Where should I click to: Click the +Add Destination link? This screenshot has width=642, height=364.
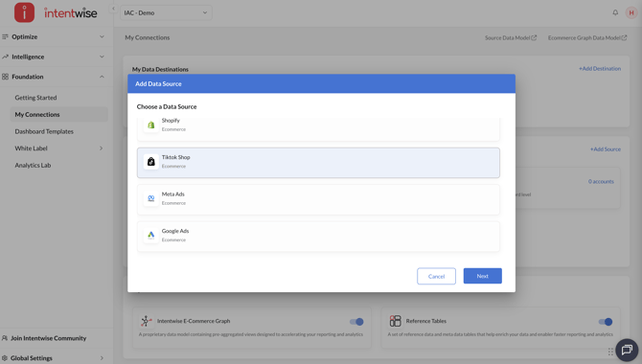tap(600, 68)
